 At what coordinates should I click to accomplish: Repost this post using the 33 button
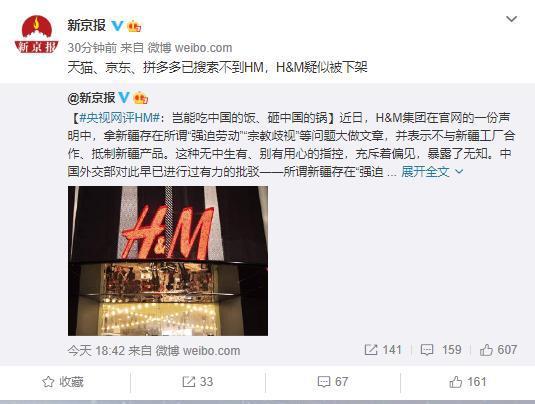[198, 382]
